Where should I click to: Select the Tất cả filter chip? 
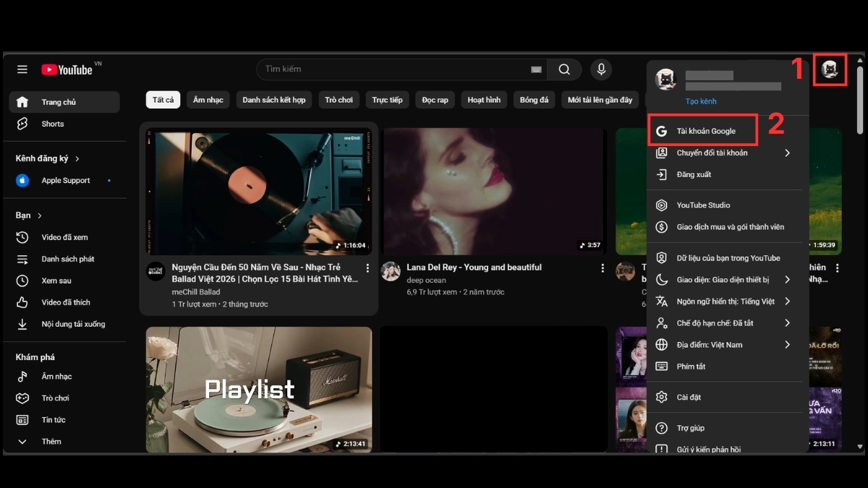pyautogui.click(x=163, y=100)
